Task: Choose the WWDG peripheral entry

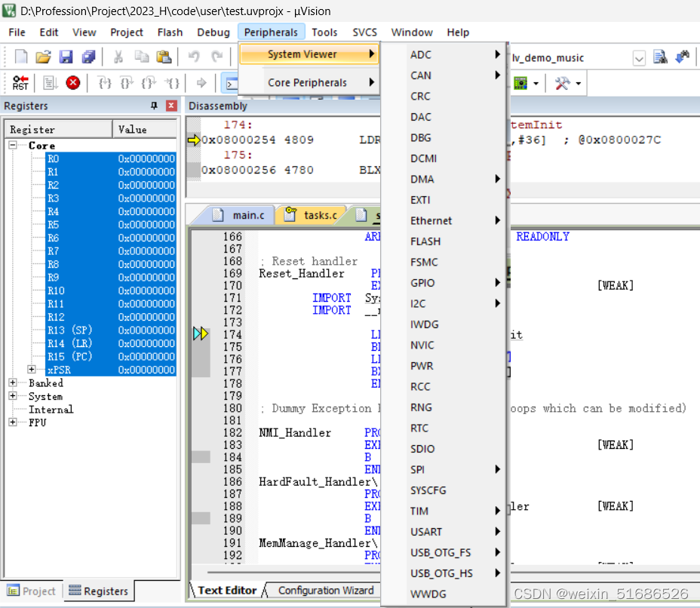Action: [444, 594]
